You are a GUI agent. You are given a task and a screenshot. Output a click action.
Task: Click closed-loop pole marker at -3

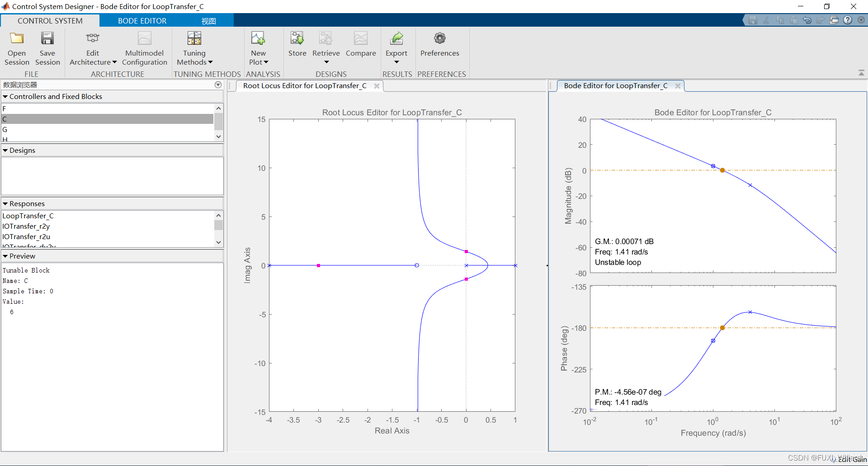pyautogui.click(x=319, y=265)
